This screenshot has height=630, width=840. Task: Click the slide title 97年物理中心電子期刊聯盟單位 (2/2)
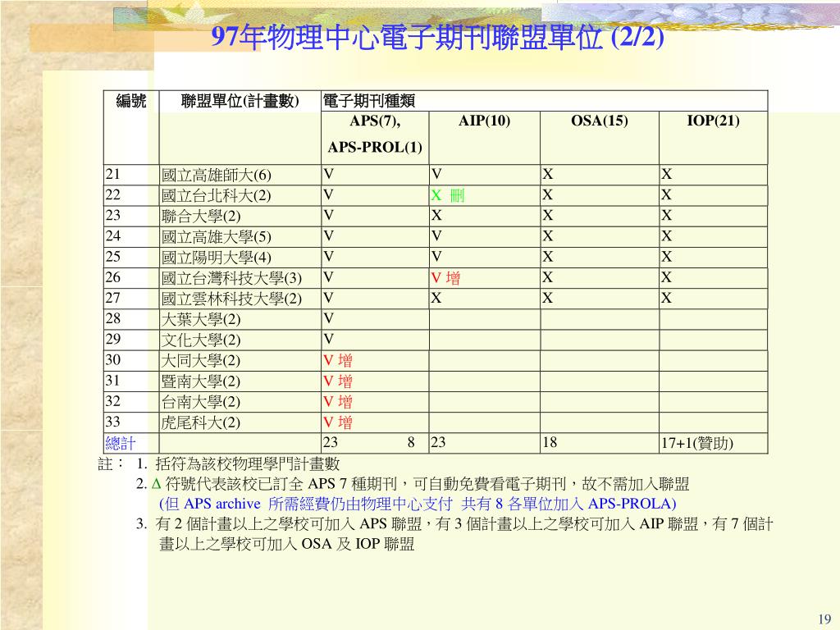(x=437, y=36)
